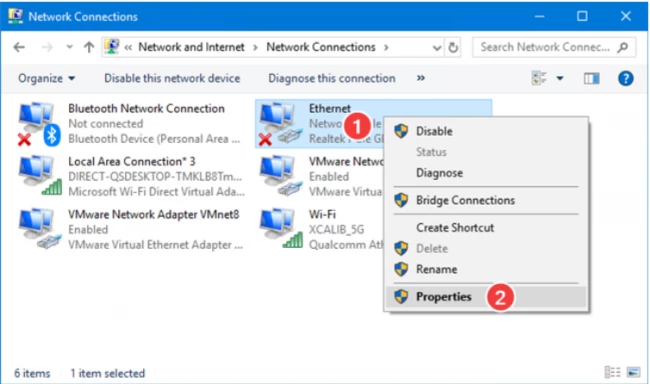Image resolution: width=650 pixels, height=384 pixels.
Task: Select the Bluetooth Network Connection adapter icon
Action: 39,124
